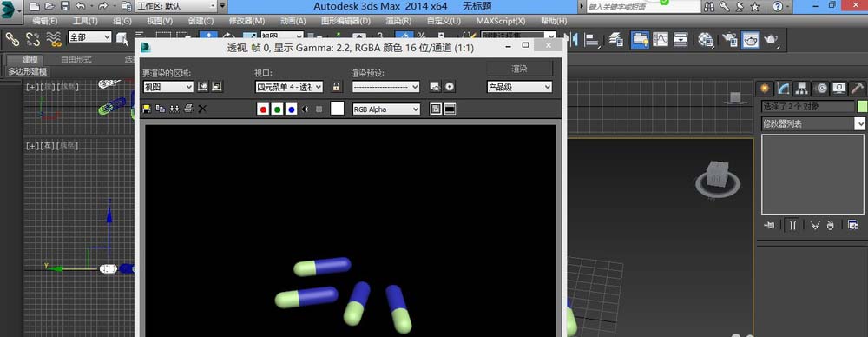868x337 pixels.
Task: Click Edit Region icon beside area-to-render dropdown
Action: (203, 87)
